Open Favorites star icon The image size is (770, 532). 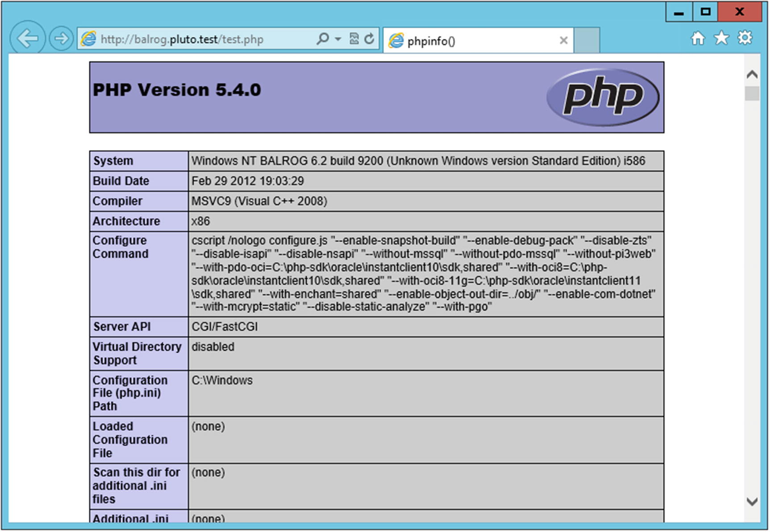pos(721,38)
